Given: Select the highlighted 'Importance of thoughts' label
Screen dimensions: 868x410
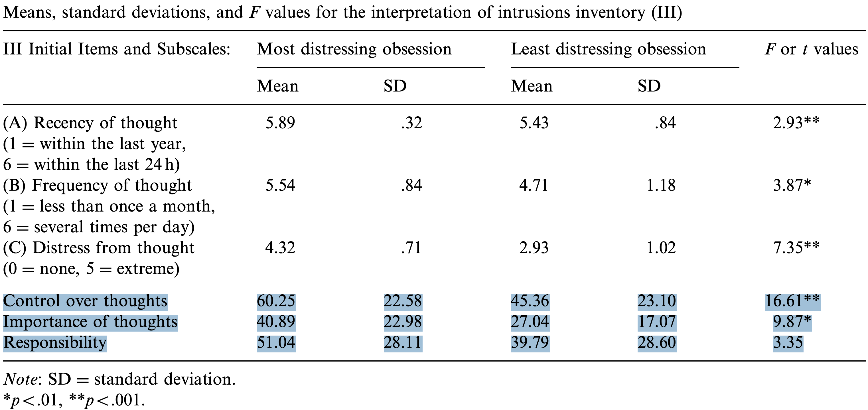Looking at the screenshot, I should (x=90, y=322).
